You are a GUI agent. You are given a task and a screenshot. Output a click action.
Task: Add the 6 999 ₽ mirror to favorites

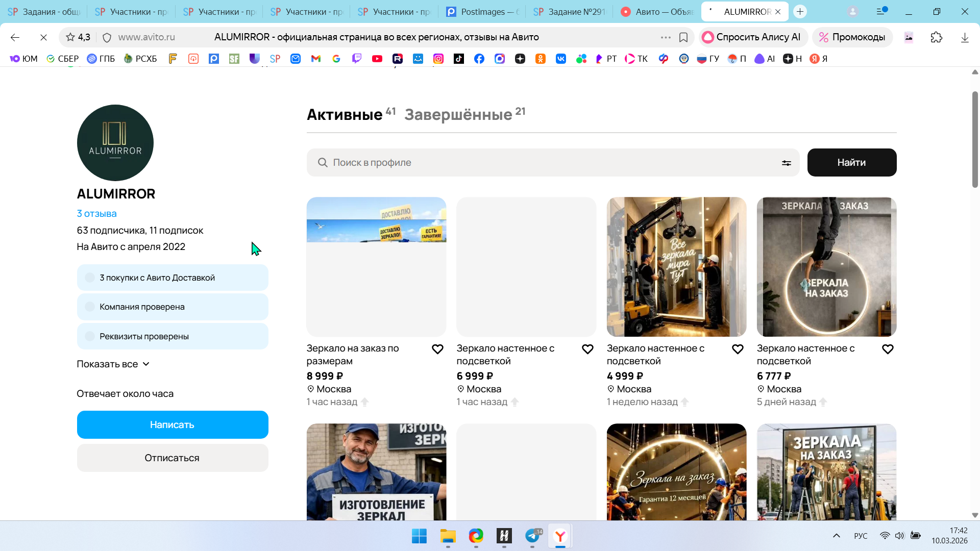[587, 349]
